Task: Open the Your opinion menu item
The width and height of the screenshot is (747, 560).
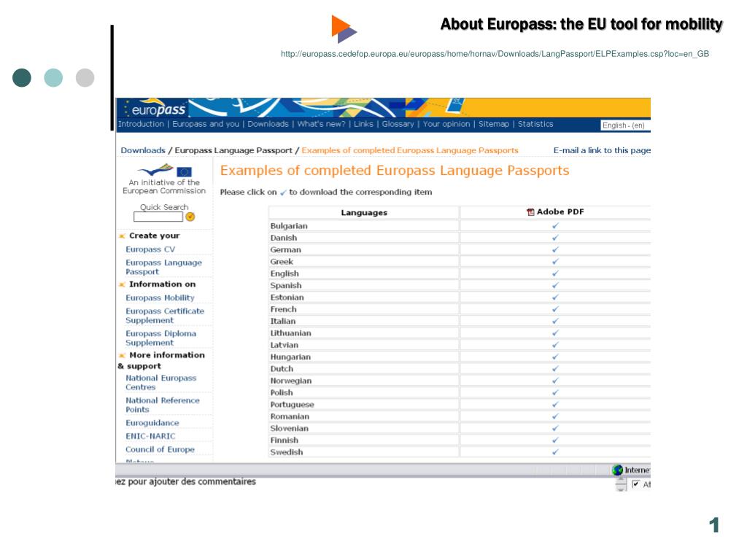Action: point(446,124)
